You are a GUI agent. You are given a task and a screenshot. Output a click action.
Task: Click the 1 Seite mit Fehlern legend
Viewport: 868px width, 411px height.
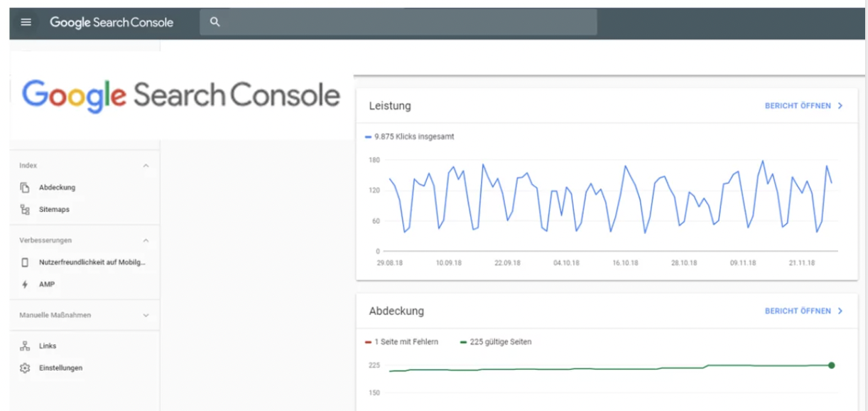[x=401, y=342]
